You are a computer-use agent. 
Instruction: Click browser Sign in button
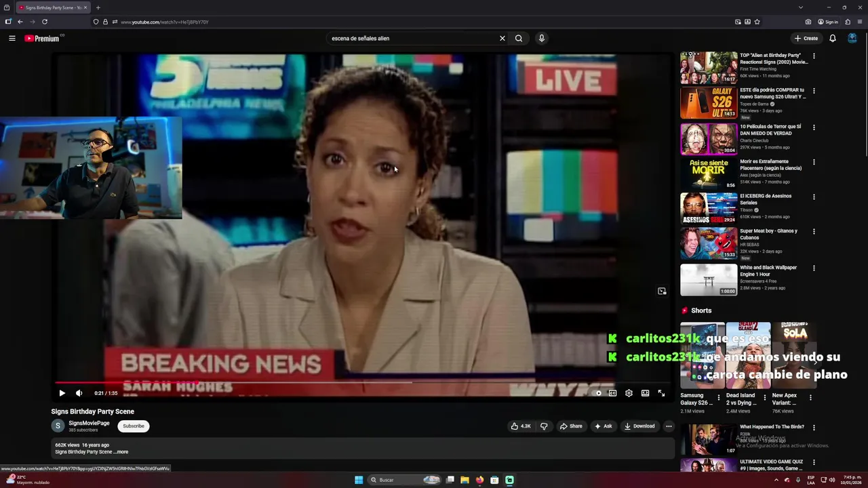[828, 22]
